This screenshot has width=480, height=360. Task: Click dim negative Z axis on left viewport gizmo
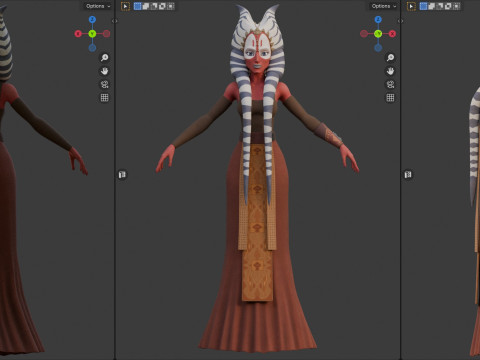pyautogui.click(x=92, y=48)
